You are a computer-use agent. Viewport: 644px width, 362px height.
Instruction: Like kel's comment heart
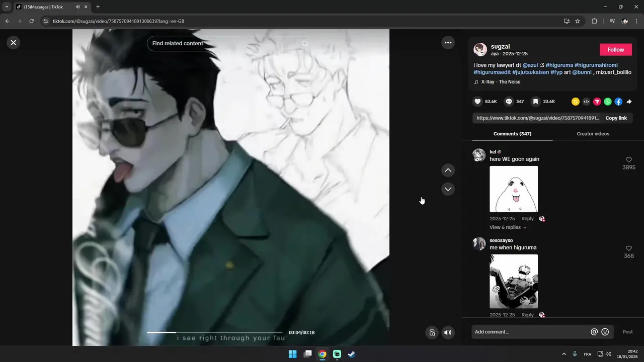[x=628, y=160]
